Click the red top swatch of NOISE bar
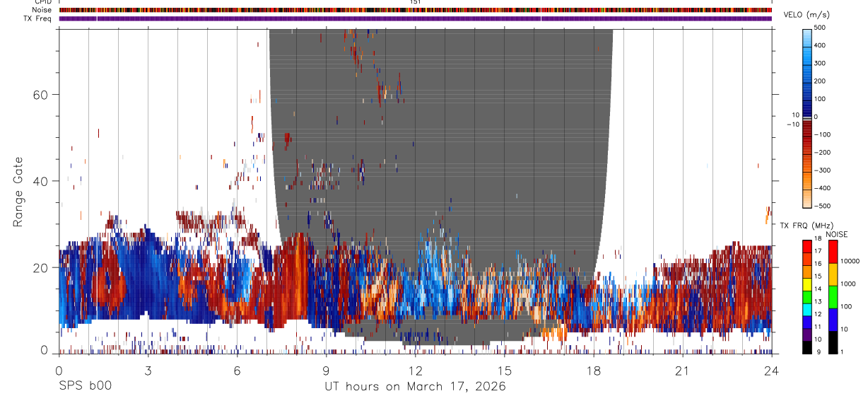The image size is (868, 401). click(833, 251)
